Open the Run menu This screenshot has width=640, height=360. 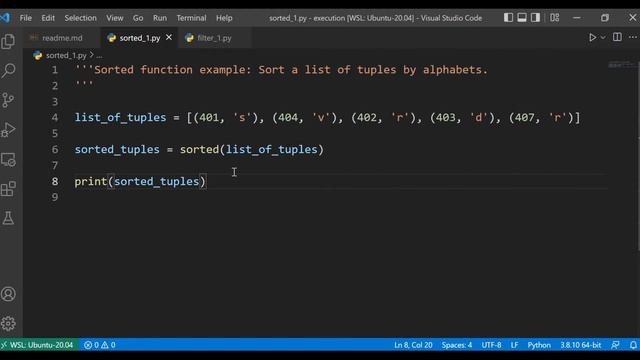[160, 18]
